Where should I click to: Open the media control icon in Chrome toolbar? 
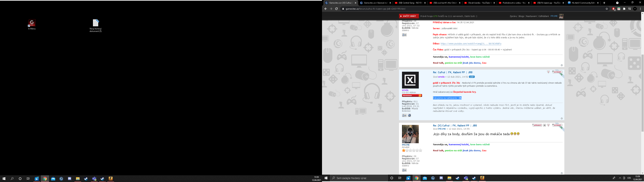pyautogui.click(x=630, y=9)
